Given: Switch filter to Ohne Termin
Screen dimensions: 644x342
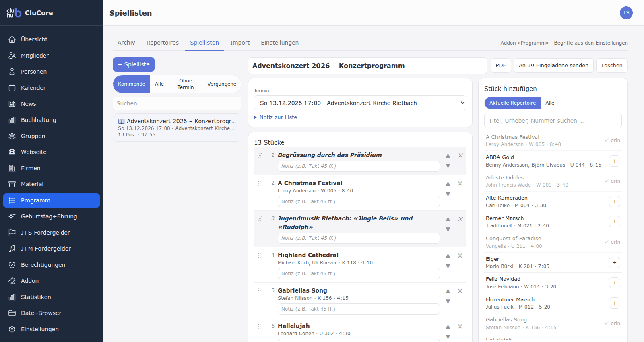Looking at the screenshot, I should point(186,84).
